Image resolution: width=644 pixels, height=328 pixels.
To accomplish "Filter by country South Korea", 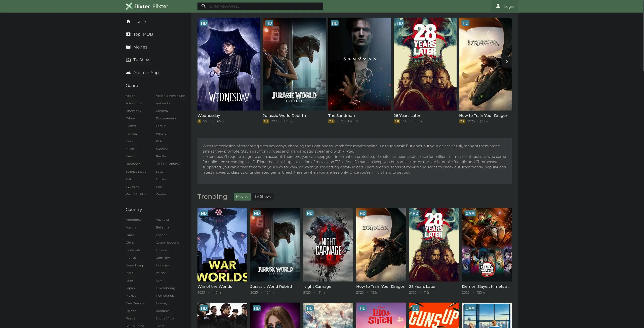I will point(135,326).
